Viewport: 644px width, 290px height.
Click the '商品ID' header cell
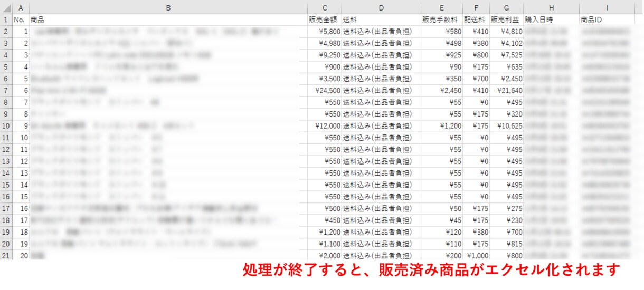point(607,20)
